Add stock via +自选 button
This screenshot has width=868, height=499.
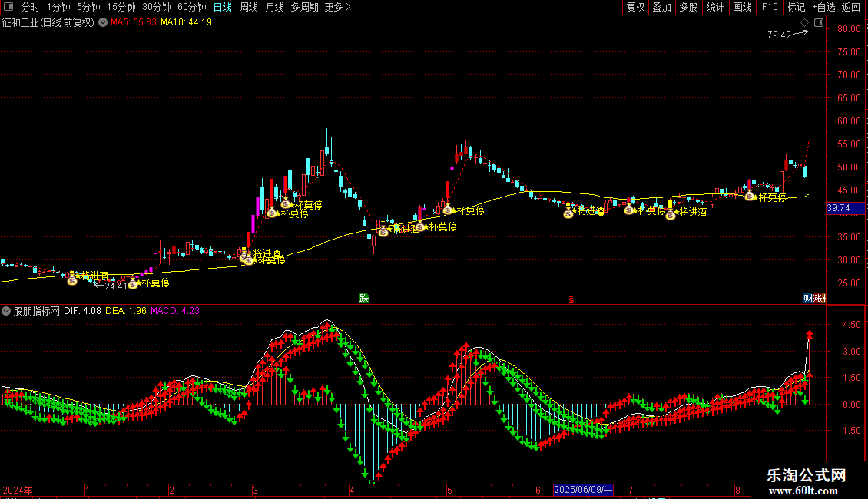coord(823,7)
